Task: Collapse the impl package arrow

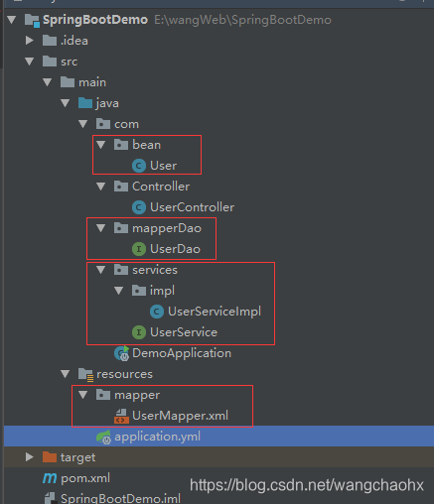Action: pyautogui.click(x=119, y=291)
